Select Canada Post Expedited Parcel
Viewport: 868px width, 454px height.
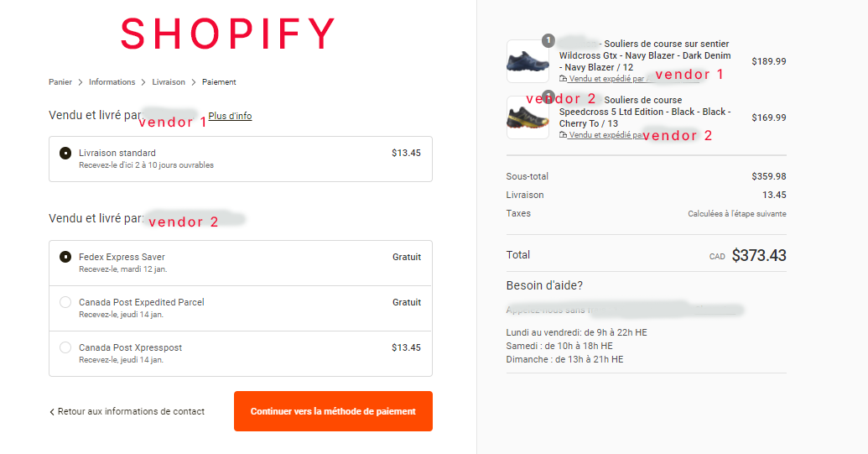[65, 302]
